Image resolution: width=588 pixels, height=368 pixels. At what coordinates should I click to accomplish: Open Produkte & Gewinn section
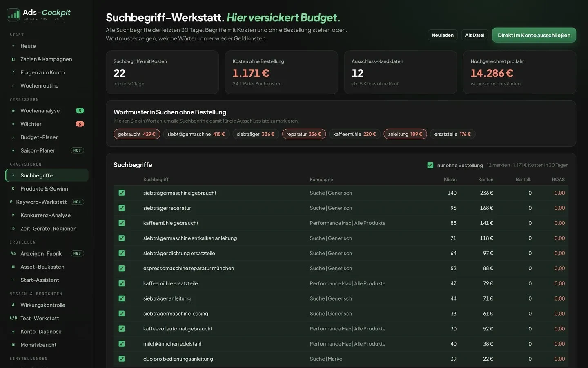coord(47,189)
